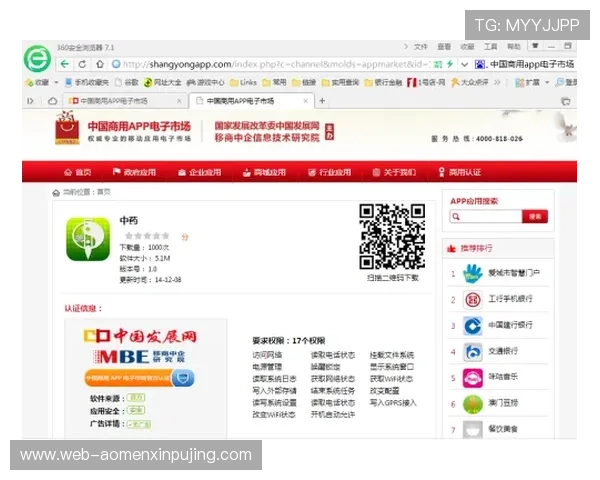Click the 中国商用APP电子市场 site logo
The height and width of the screenshot is (480, 600).
pos(122,128)
